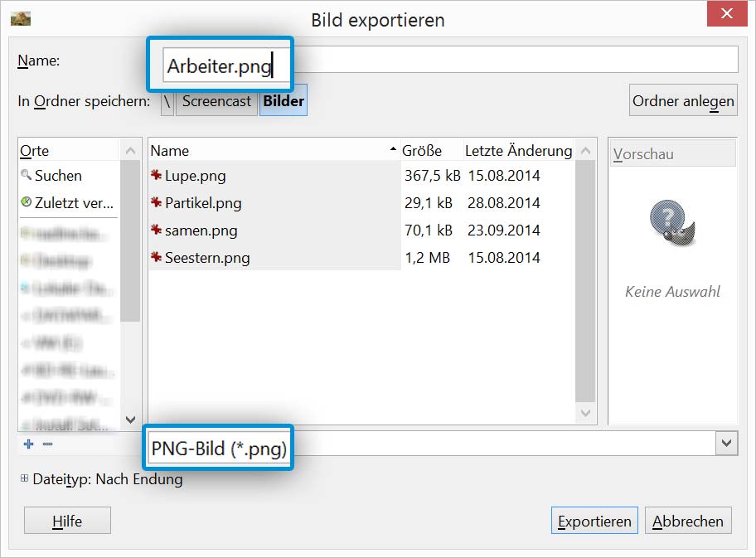Screen dimensions: 756x558
Task: Add a bookmark with the plus icon
Action: point(28,444)
